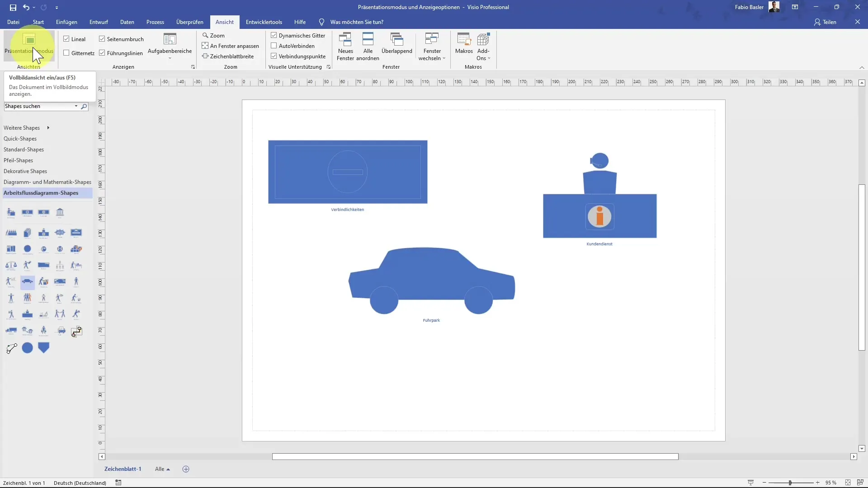Fit the page to the window via the status bar icon
868x488 pixels.
(848, 483)
